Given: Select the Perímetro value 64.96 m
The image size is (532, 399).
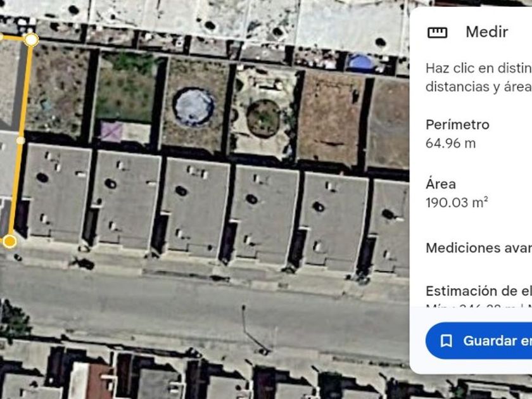Looking at the screenshot, I should [450, 143].
